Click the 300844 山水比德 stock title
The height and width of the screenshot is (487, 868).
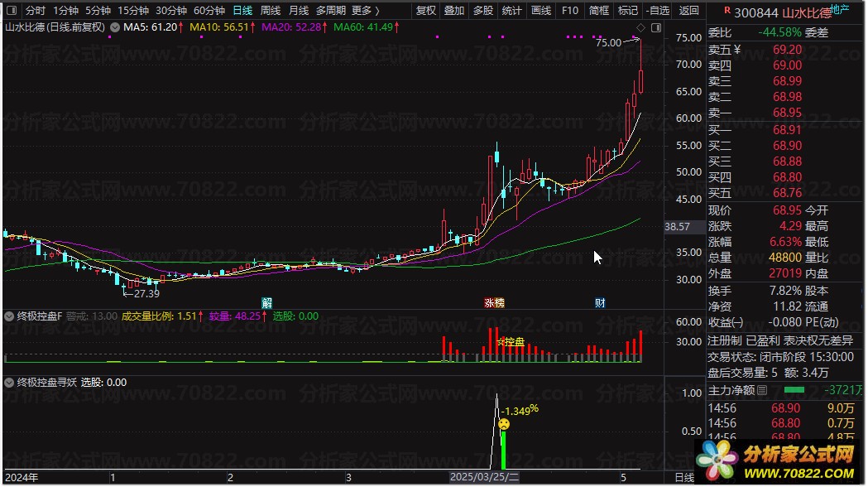[x=782, y=12]
